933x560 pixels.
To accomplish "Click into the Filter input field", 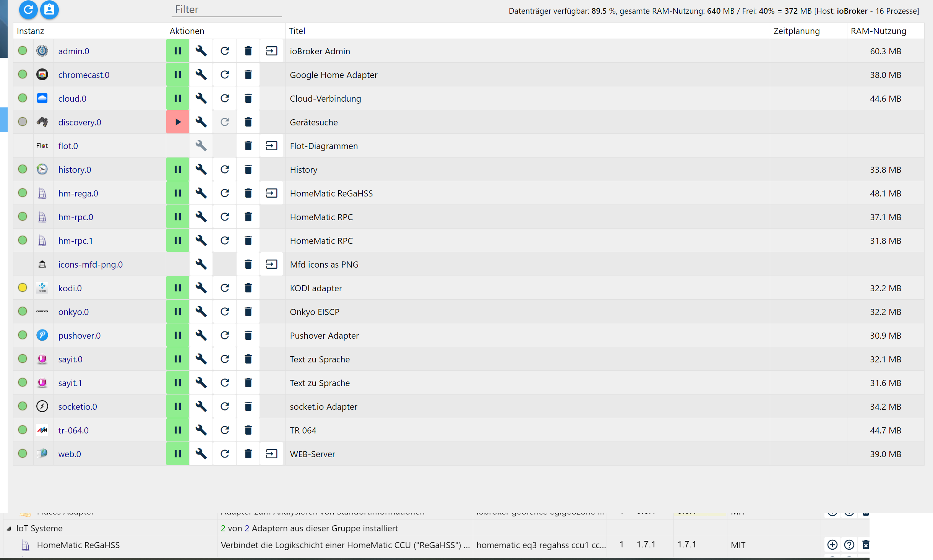I will (227, 10).
